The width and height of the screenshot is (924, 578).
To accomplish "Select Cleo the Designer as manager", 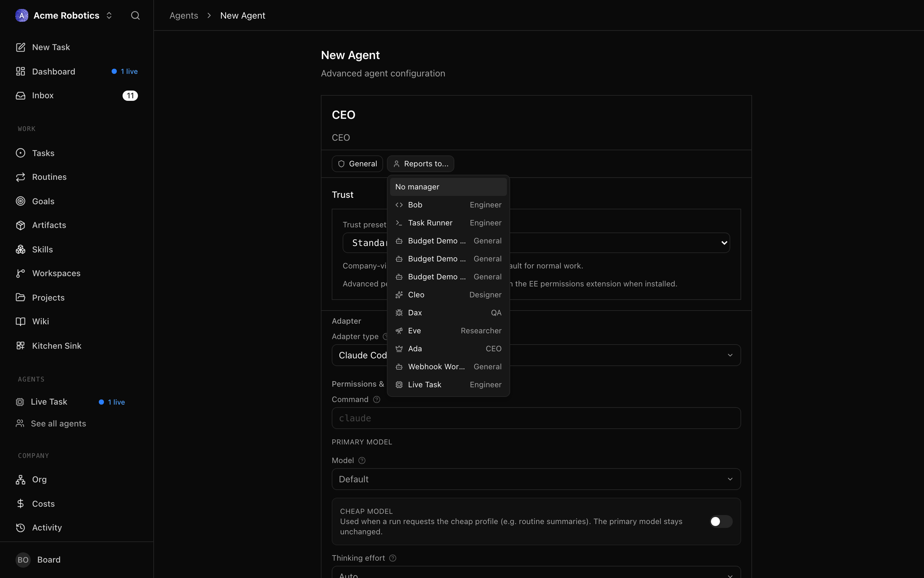I will 448,295.
